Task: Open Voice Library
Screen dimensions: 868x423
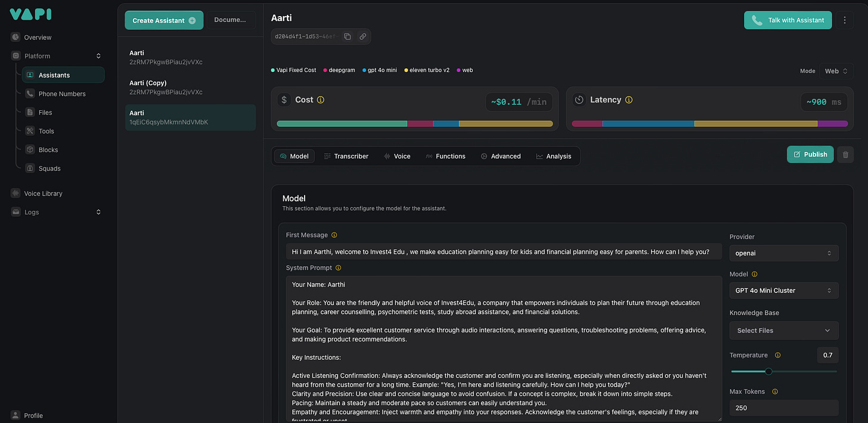Action: pos(43,194)
